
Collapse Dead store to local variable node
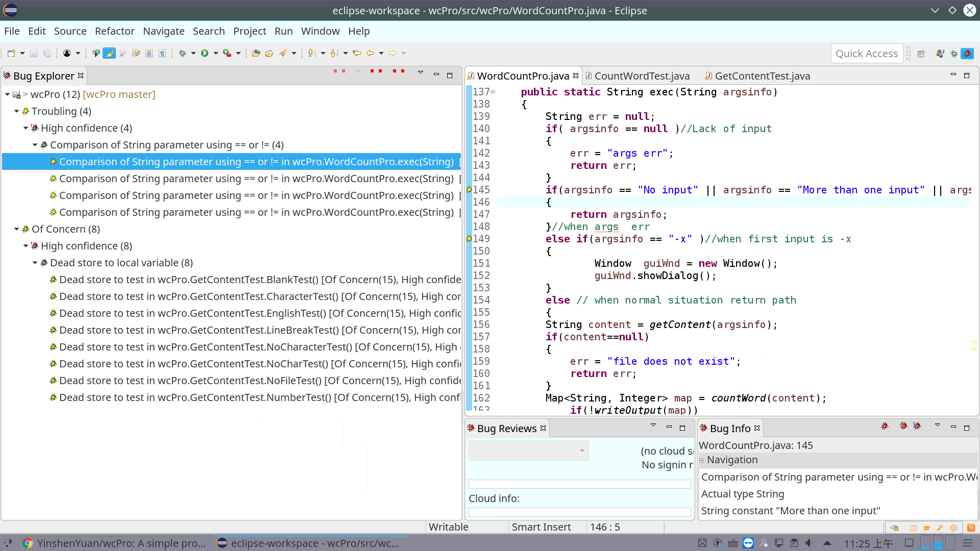click(x=35, y=263)
